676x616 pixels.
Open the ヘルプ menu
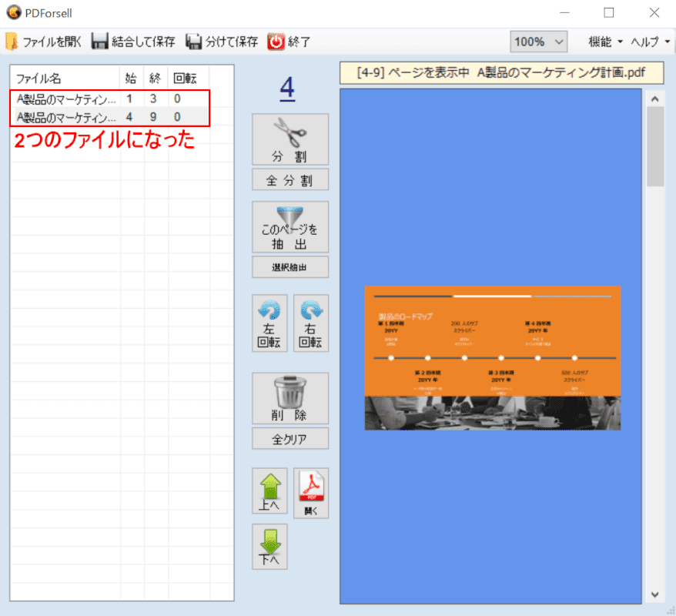pos(651,42)
